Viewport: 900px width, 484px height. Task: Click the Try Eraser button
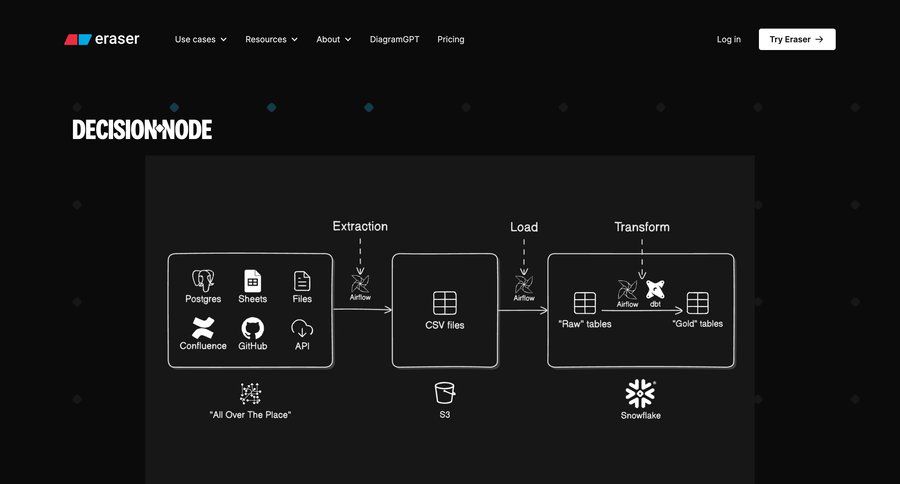pos(797,40)
